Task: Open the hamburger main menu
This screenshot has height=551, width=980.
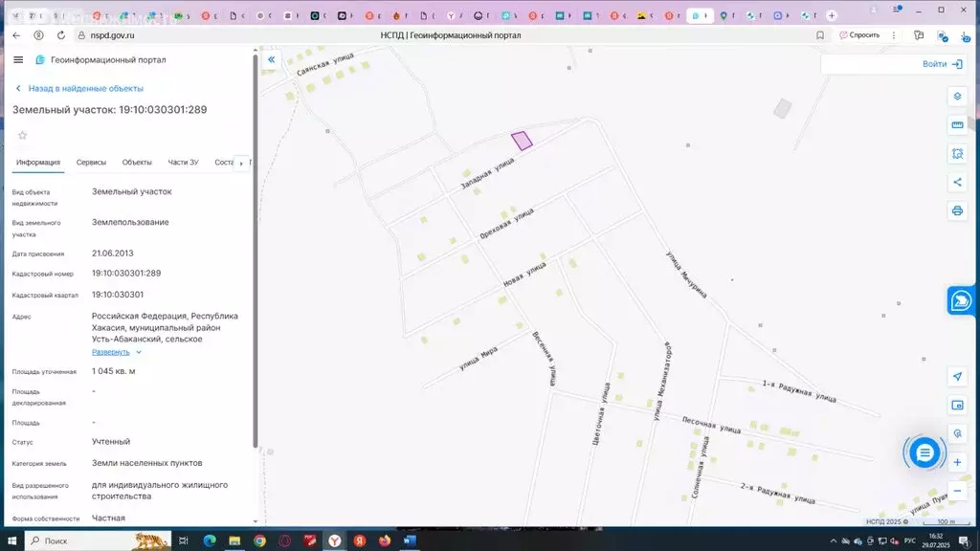Action: click(x=18, y=59)
